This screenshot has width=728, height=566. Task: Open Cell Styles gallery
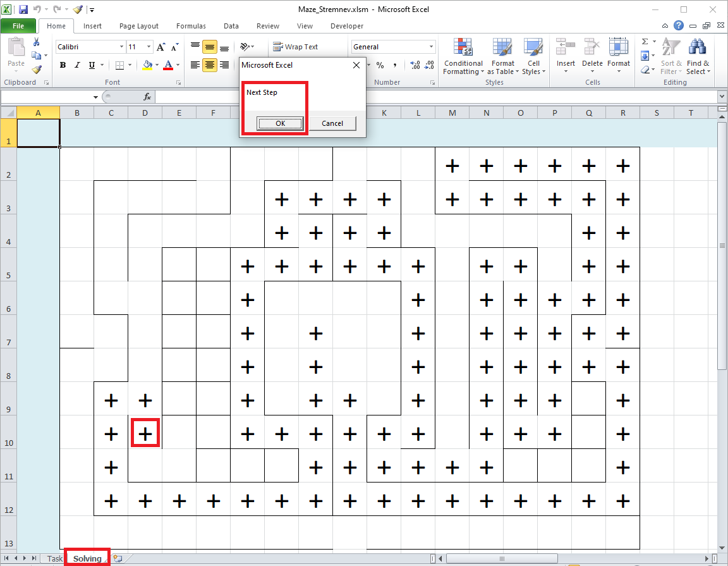pos(533,56)
